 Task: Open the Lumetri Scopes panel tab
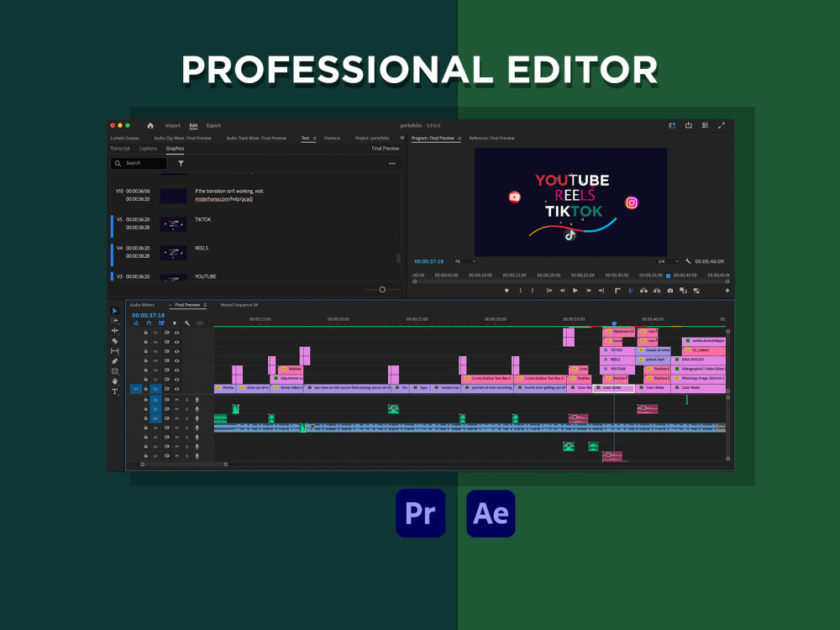coord(125,139)
